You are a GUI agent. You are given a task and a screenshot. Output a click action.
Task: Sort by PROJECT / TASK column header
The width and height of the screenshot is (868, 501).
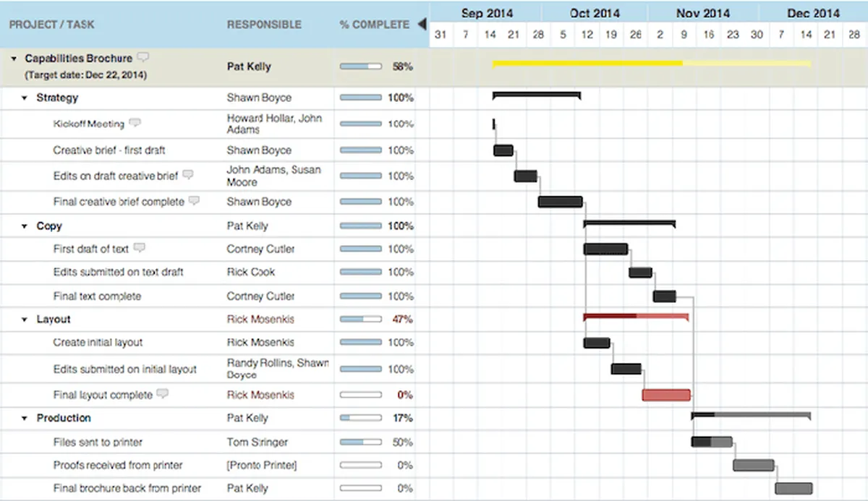[x=51, y=24]
